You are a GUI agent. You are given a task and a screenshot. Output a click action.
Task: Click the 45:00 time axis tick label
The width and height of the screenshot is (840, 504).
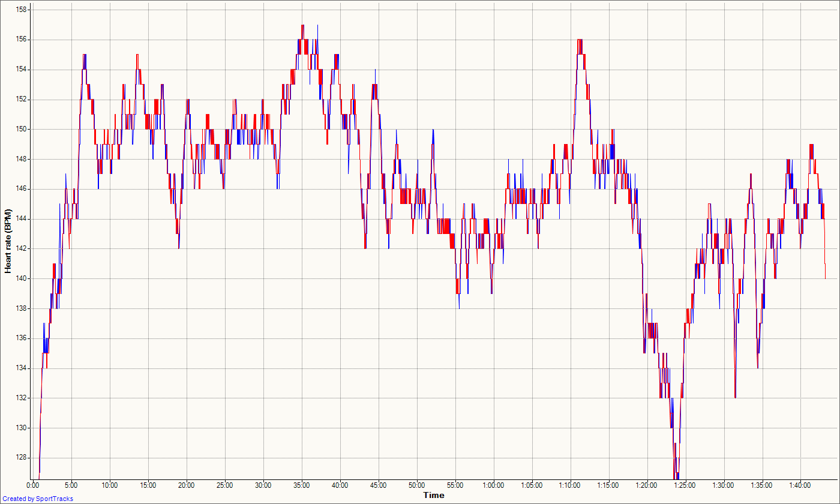(378, 485)
